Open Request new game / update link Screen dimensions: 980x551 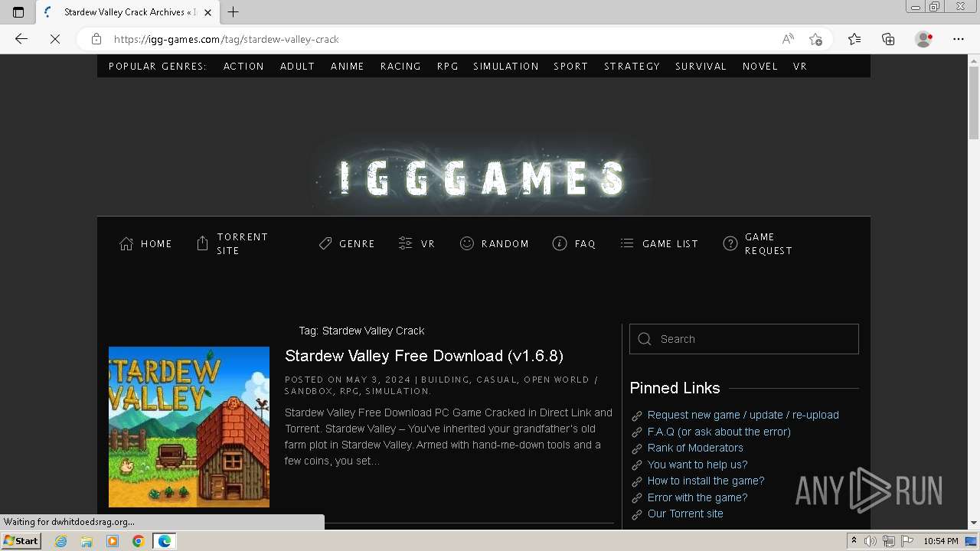(743, 415)
